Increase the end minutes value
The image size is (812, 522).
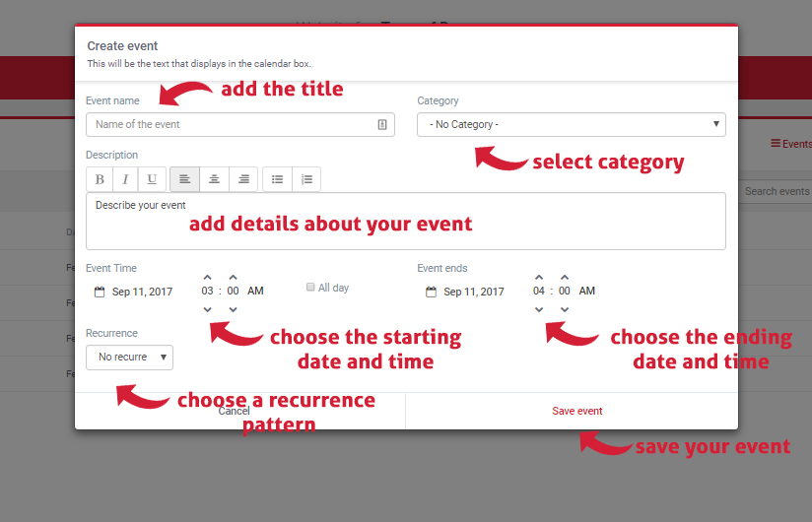pyautogui.click(x=565, y=278)
